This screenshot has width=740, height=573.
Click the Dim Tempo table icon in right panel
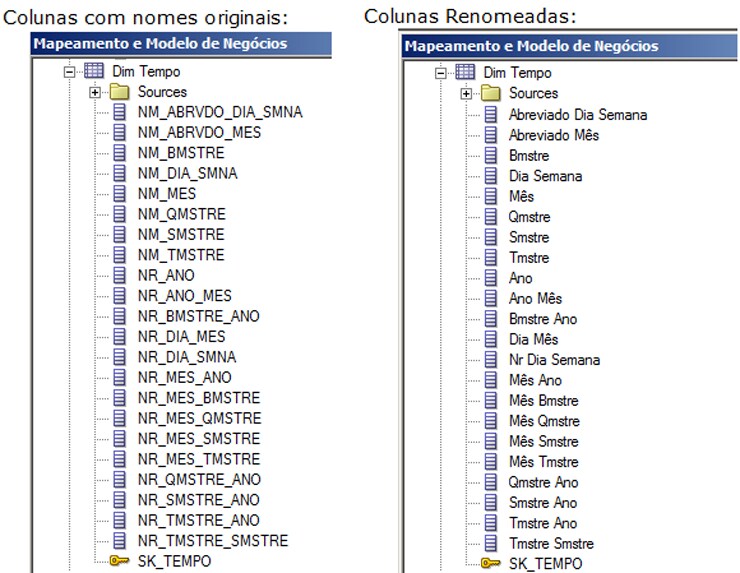[465, 73]
